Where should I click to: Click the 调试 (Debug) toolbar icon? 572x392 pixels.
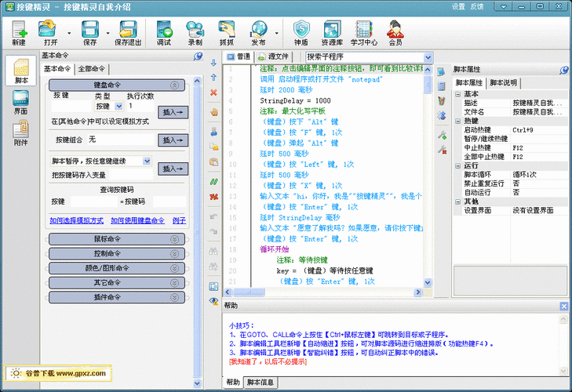coord(164,34)
